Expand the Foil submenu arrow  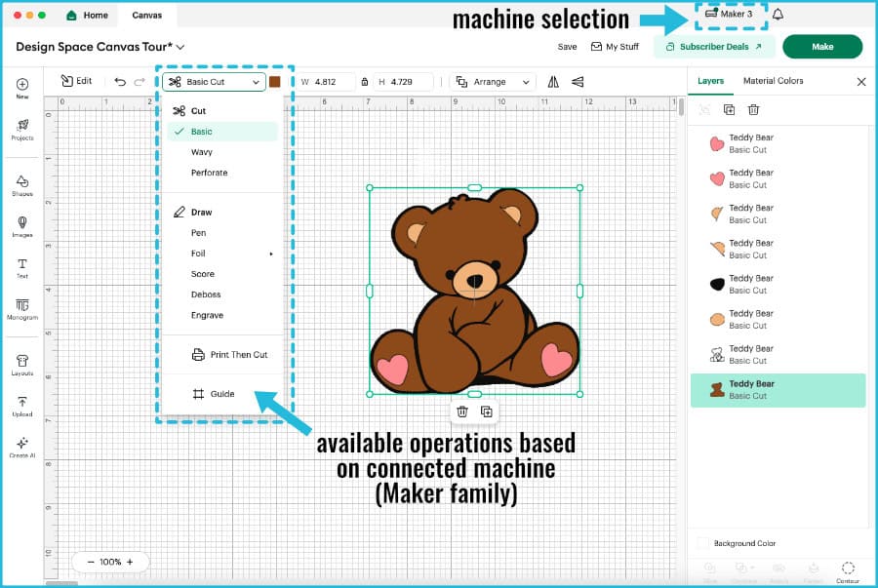[x=271, y=254]
